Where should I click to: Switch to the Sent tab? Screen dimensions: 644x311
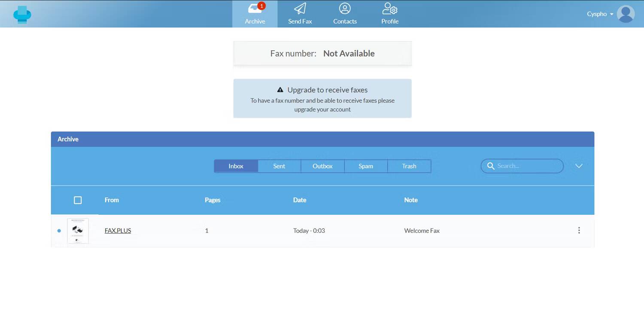click(279, 166)
